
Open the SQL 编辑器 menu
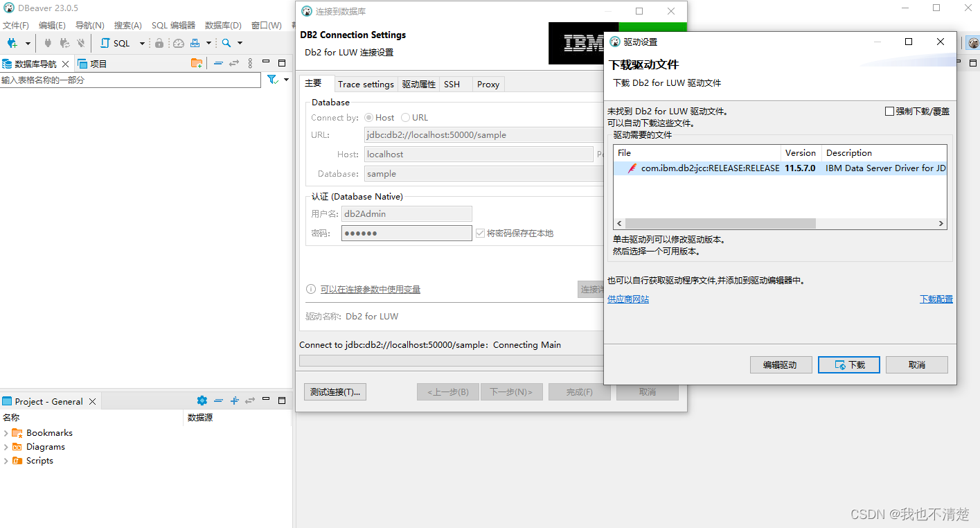173,25
